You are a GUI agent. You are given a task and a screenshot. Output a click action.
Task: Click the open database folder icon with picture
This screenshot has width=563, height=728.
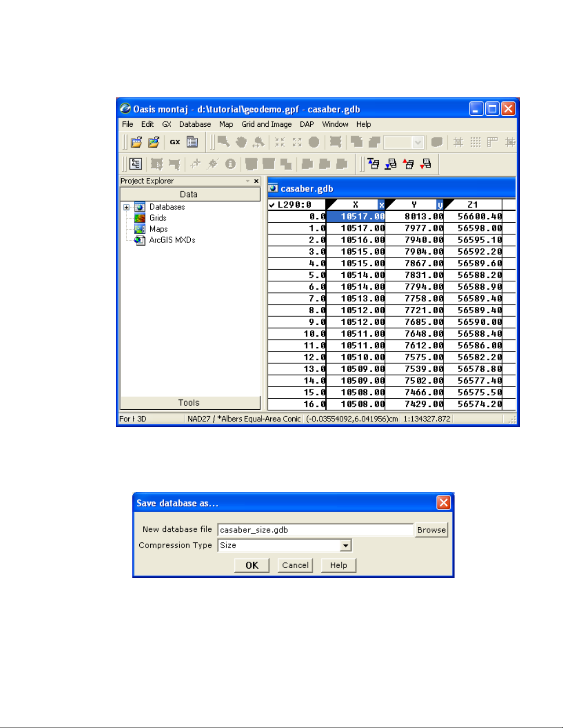tap(154, 142)
